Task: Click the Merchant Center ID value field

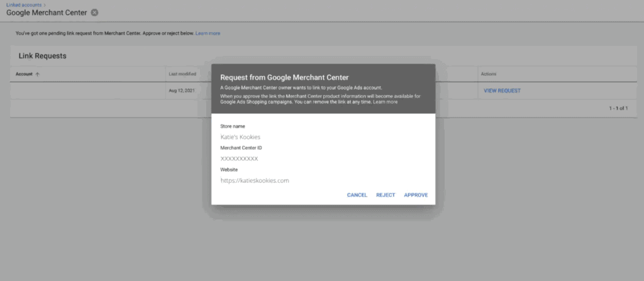Action: (x=239, y=158)
